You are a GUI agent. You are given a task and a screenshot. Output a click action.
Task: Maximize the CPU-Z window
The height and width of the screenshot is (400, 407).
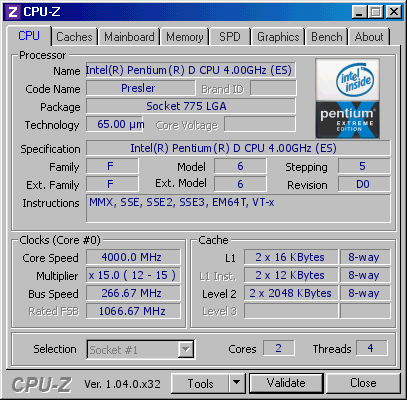pyautogui.click(x=376, y=12)
